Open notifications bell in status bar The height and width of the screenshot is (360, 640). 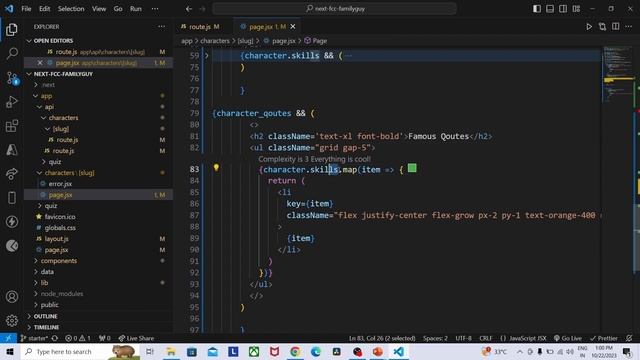[x=629, y=338]
